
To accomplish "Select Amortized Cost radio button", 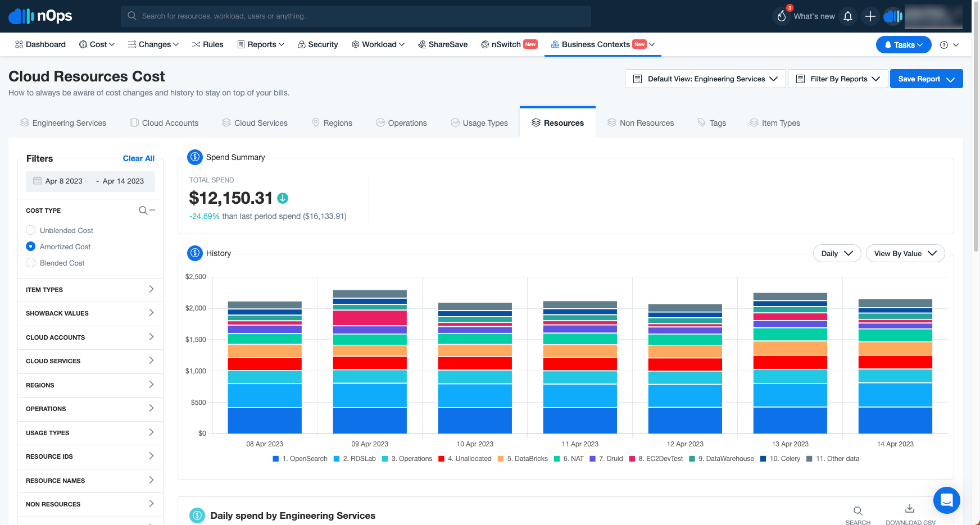I will [x=31, y=246].
